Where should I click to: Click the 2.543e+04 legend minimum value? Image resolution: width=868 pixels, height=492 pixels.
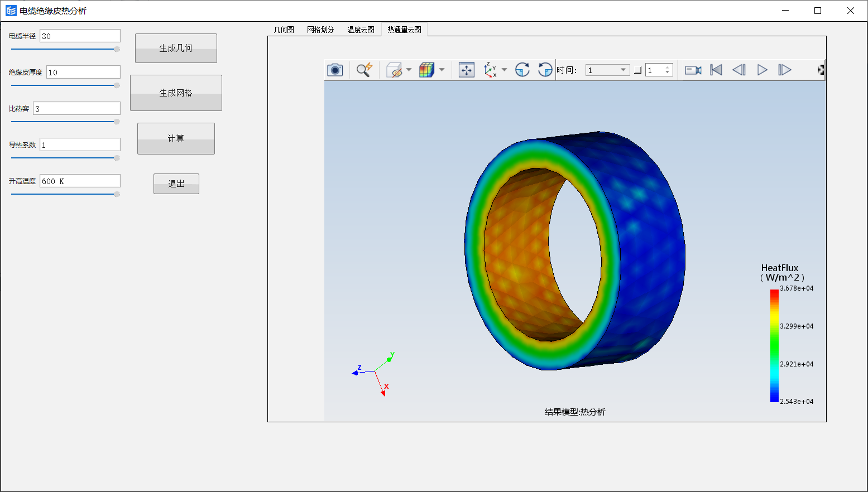coord(797,402)
